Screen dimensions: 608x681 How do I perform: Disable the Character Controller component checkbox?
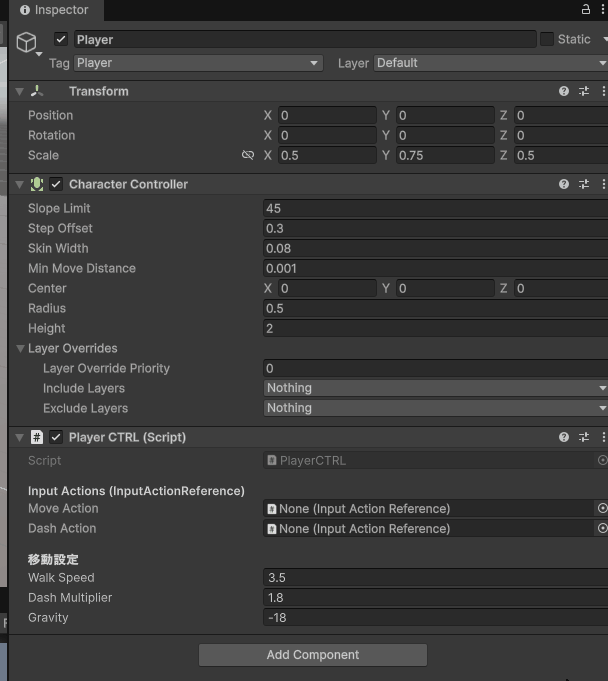(x=56, y=184)
